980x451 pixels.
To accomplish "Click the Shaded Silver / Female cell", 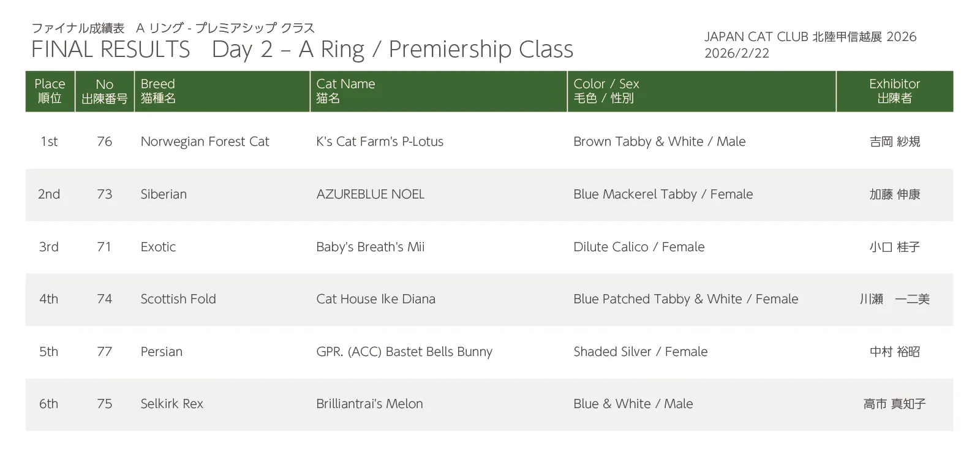I will (640, 352).
